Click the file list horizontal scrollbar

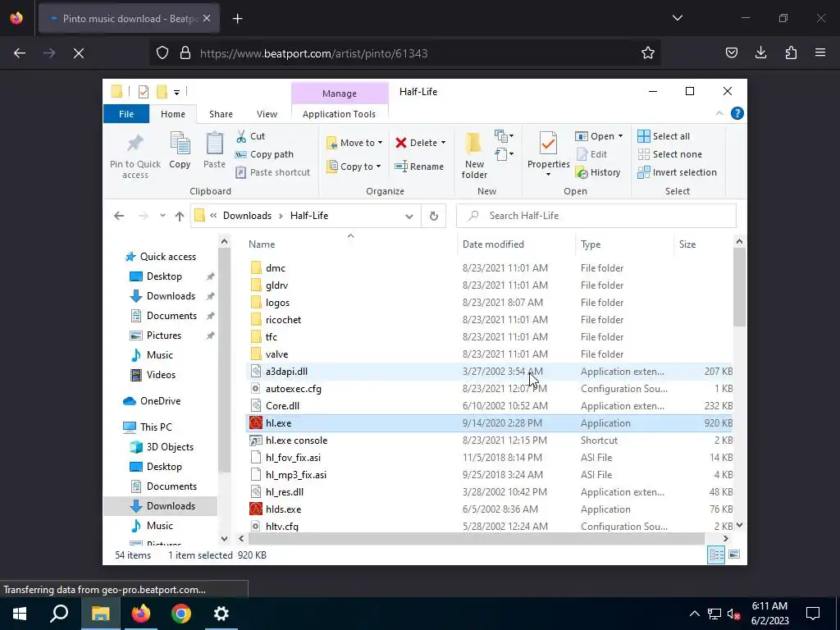click(477, 538)
